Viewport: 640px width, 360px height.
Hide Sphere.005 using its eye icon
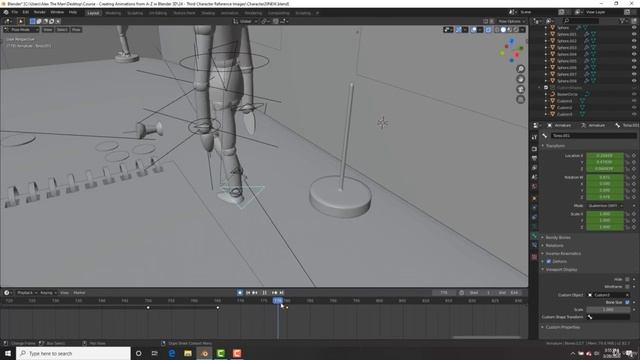[634, 61]
